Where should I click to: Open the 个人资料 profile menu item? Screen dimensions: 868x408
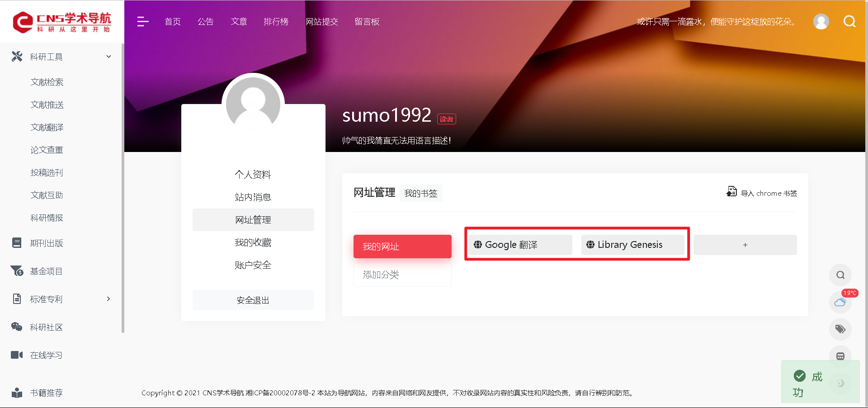253,175
